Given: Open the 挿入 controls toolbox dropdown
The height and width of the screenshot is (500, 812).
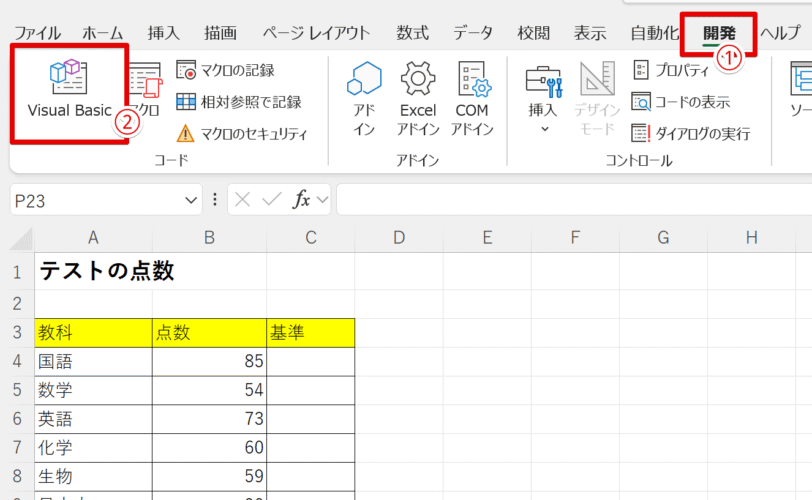Looking at the screenshot, I should coord(543,98).
